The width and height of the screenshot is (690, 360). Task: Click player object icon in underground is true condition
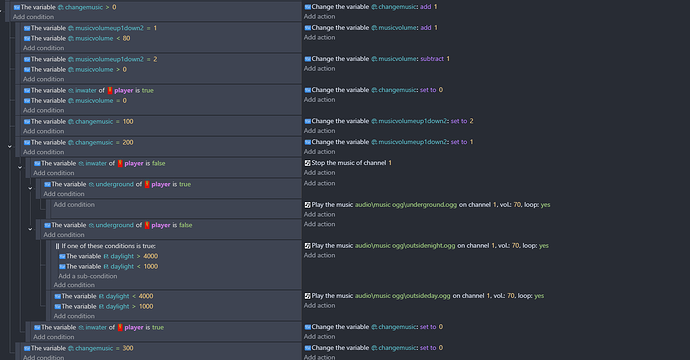[x=147, y=184]
